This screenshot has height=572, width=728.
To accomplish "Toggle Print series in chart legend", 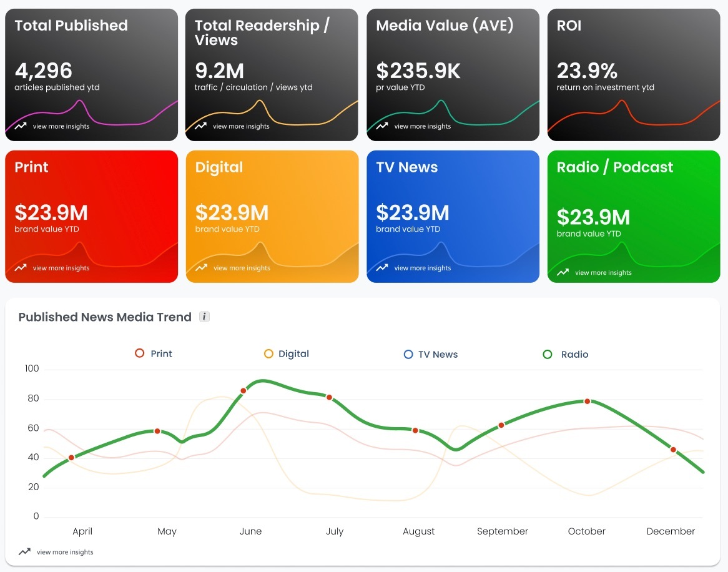I will pos(154,353).
